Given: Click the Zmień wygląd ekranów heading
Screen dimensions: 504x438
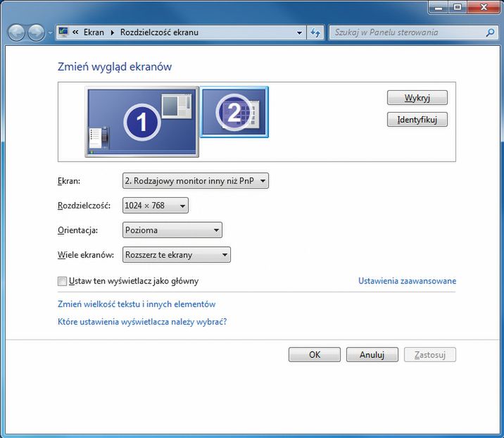Looking at the screenshot, I should [x=115, y=67].
